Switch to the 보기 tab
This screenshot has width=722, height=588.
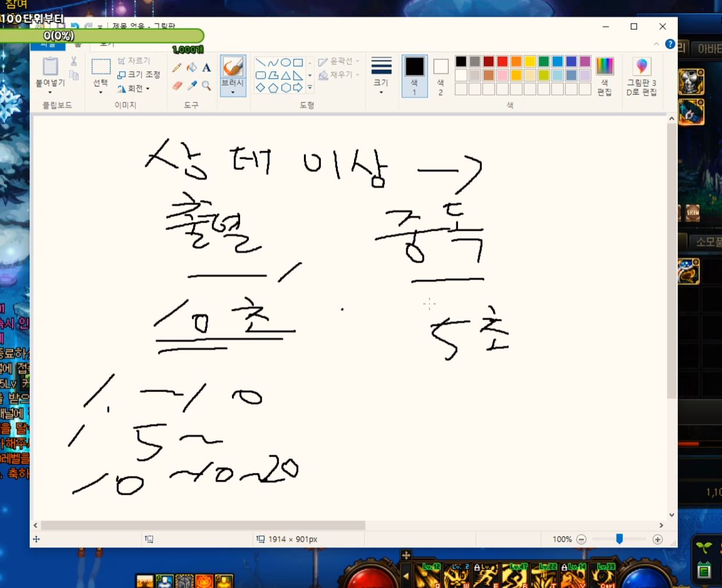pyautogui.click(x=107, y=44)
